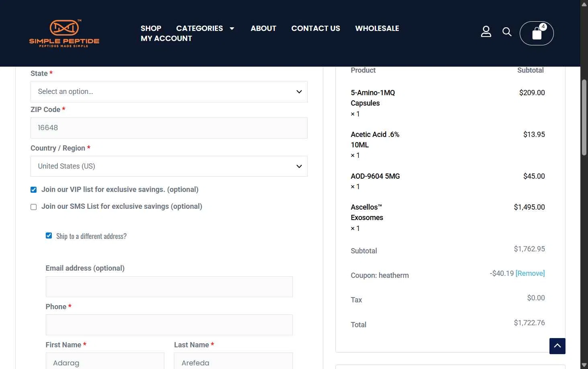Toggle Ship to a different address checkbox
Screen dimensions: 588x369
49,236
